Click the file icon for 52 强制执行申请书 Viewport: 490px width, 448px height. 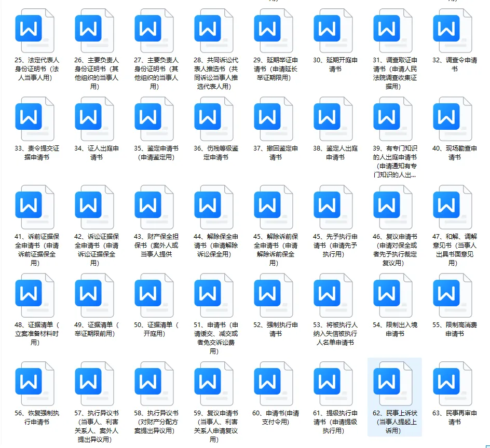point(274,295)
